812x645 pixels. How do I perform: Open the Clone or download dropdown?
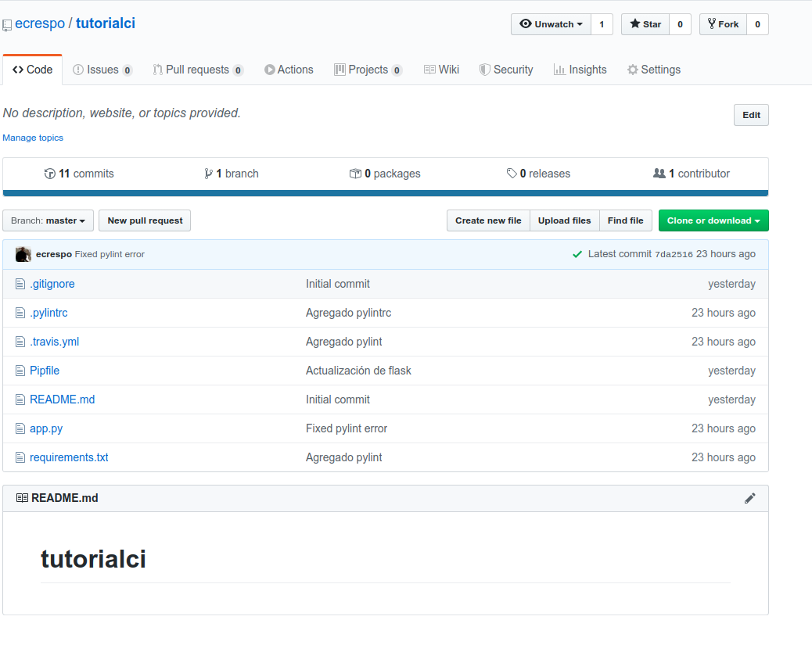click(x=713, y=220)
